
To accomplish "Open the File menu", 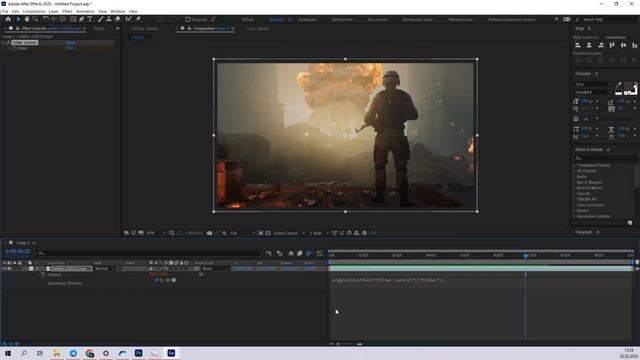I will (4, 11).
